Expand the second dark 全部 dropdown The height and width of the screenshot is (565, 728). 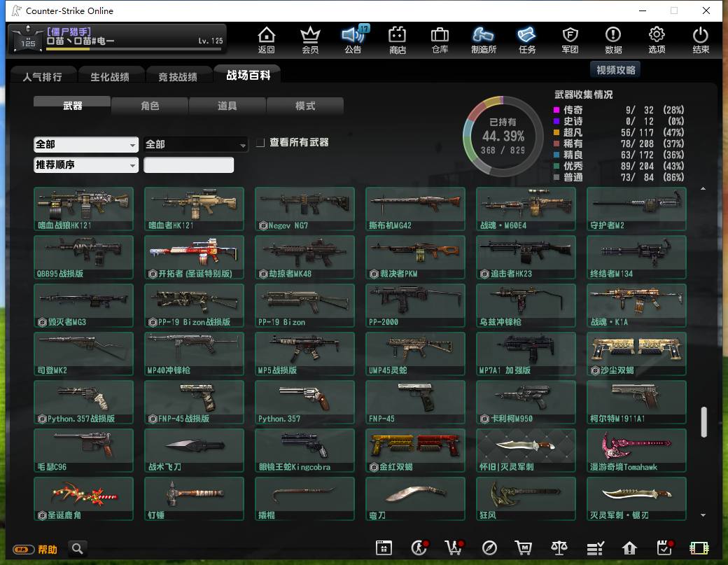pos(195,144)
